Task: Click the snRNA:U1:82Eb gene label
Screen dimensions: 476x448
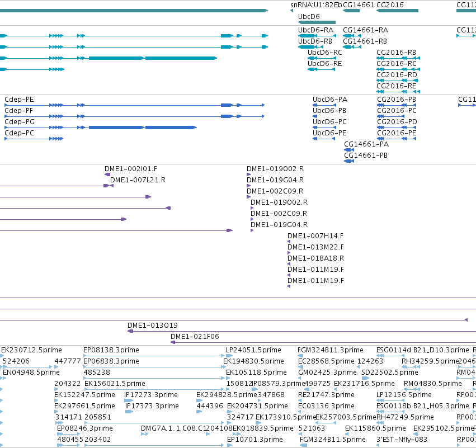Action: (316, 5)
